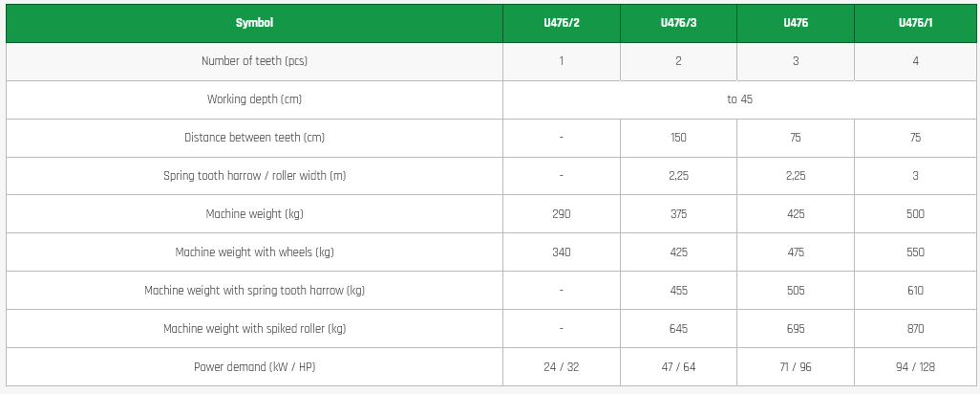This screenshot has height=394, width=980.
Task: Click the Symbol column header
Action: [x=254, y=23]
